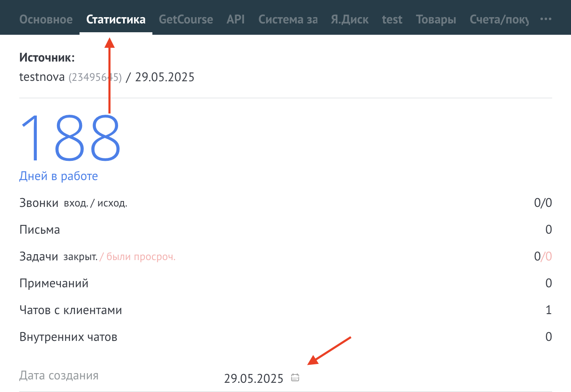Go to the API tab
Screen dimensions: 571x392
(x=236, y=19)
